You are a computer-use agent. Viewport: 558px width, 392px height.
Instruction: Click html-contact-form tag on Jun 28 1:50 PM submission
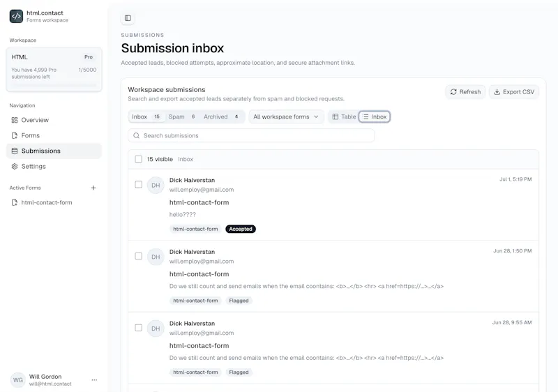195,301
